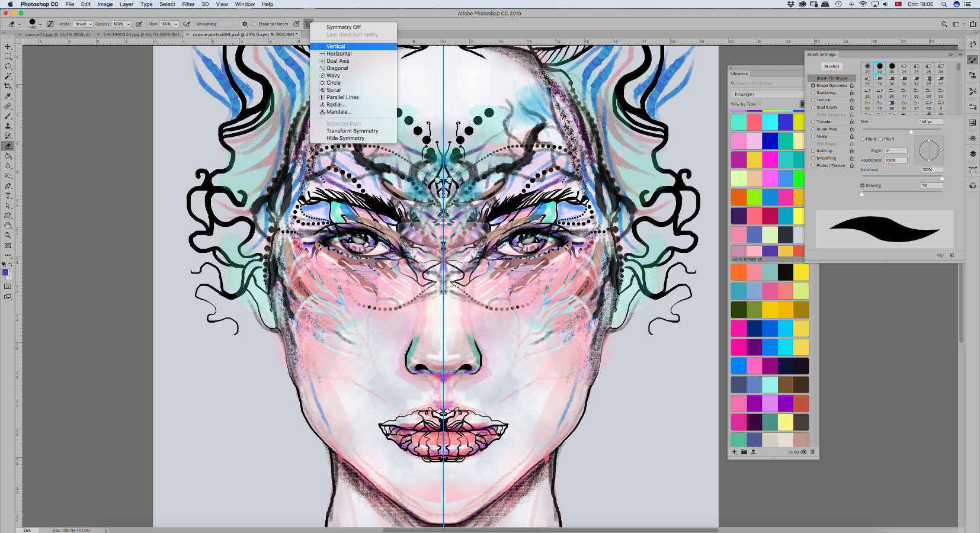The image size is (980, 533).
Task: Open the Clone Source panel icon in dock
Action: [x=973, y=75]
